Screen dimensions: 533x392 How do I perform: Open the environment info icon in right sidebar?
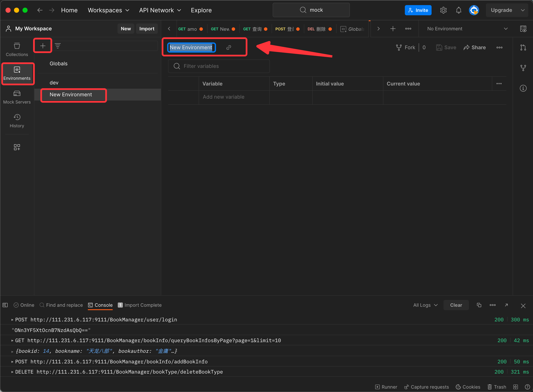pyautogui.click(x=523, y=88)
